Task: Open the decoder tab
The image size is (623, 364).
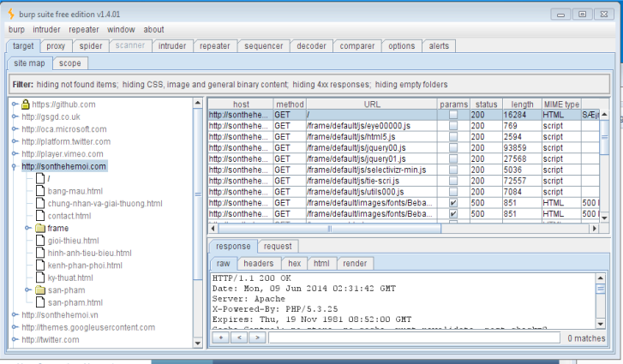Action: 312,46
